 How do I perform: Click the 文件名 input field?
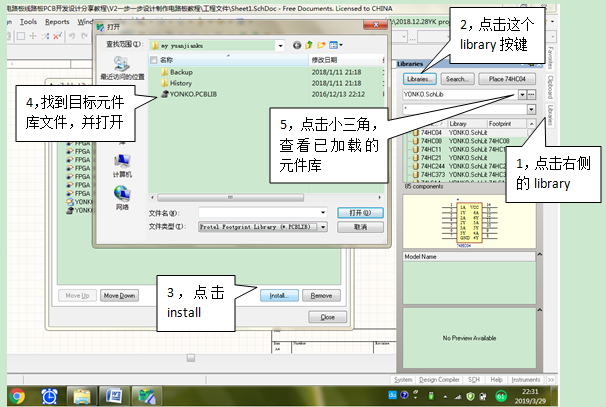263,213
